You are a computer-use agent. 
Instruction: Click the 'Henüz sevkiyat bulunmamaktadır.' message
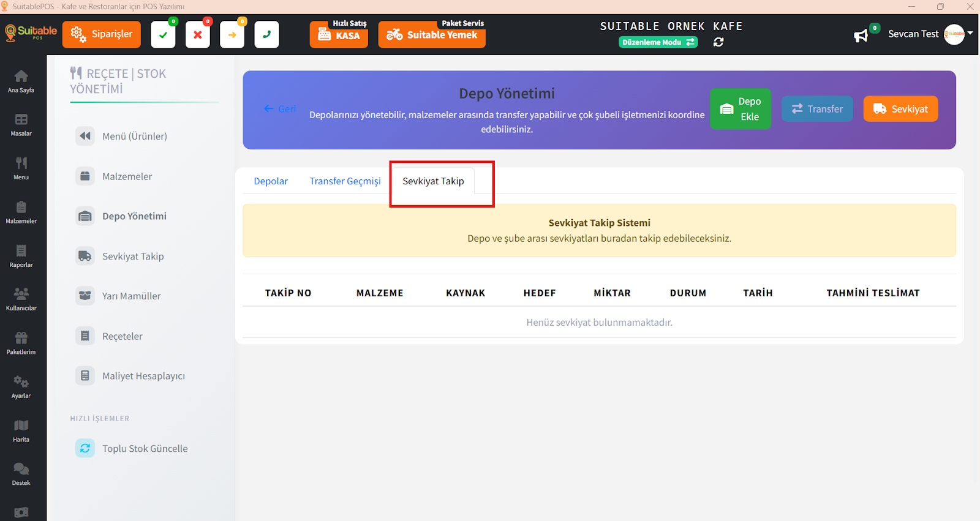tap(599, 322)
